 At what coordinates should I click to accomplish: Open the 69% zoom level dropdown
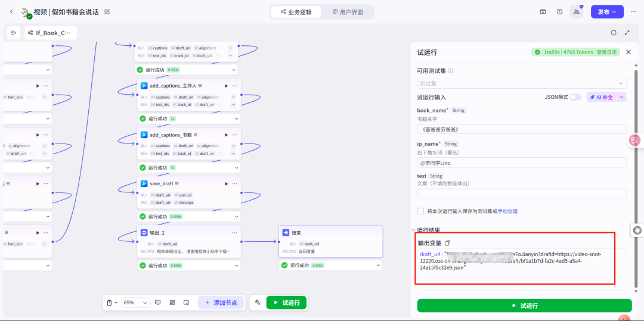[136, 303]
